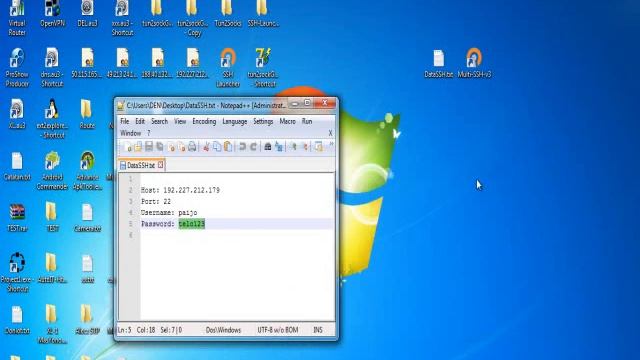Select the ext2explore shortcut icon
Viewport: 640px width, 360px height.
point(52,119)
